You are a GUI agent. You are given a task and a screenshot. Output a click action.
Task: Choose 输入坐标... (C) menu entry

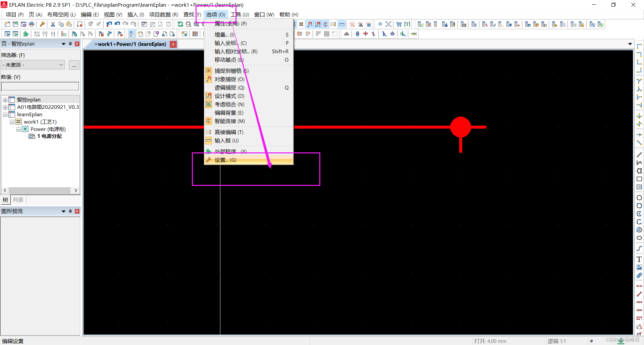click(249, 43)
